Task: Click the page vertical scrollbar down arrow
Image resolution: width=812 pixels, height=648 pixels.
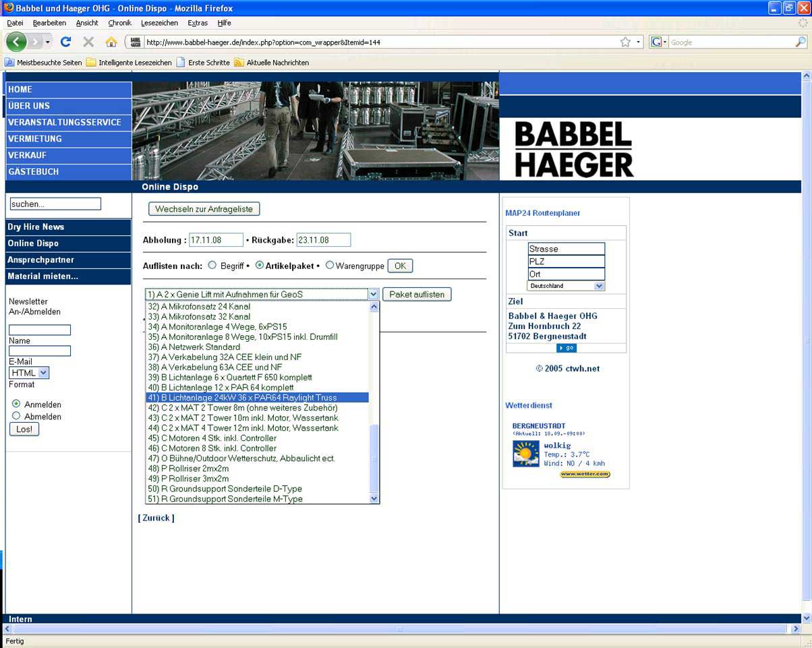Action: [x=807, y=618]
